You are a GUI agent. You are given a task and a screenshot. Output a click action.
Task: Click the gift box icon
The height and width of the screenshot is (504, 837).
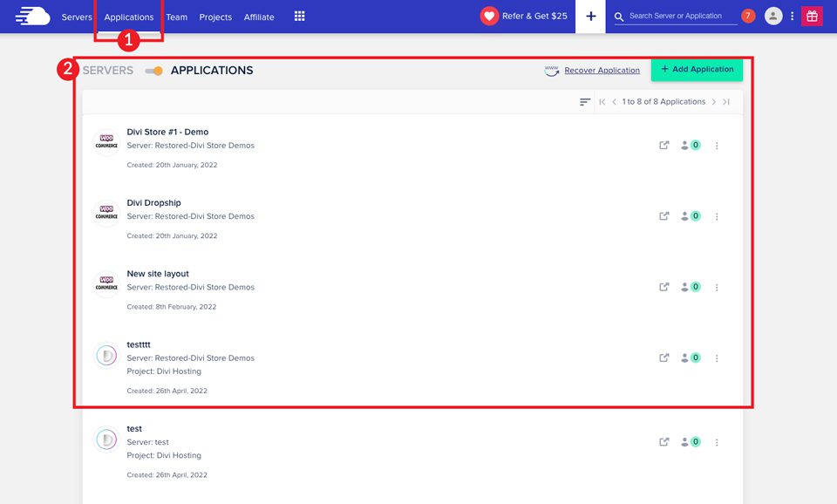pyautogui.click(x=812, y=17)
